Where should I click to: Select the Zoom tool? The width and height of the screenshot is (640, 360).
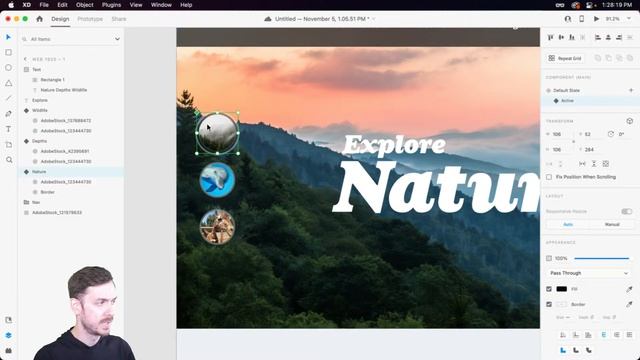pyautogui.click(x=9, y=160)
